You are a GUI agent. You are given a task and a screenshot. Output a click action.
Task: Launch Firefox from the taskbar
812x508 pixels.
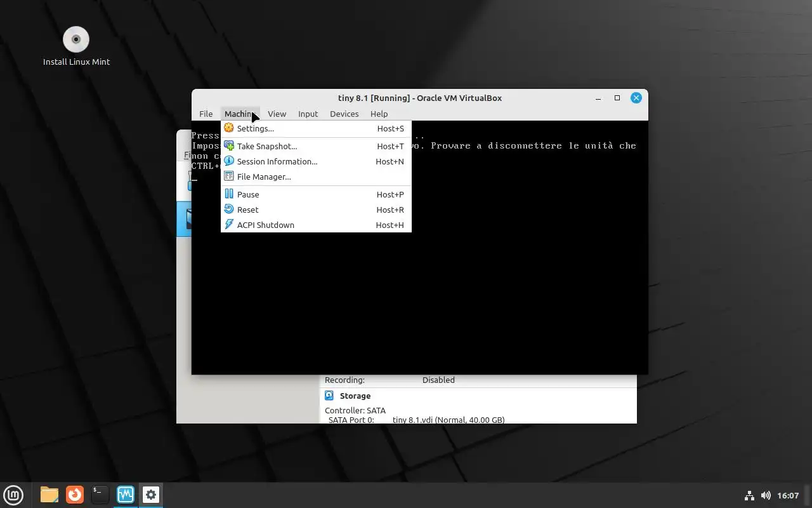[x=75, y=495]
